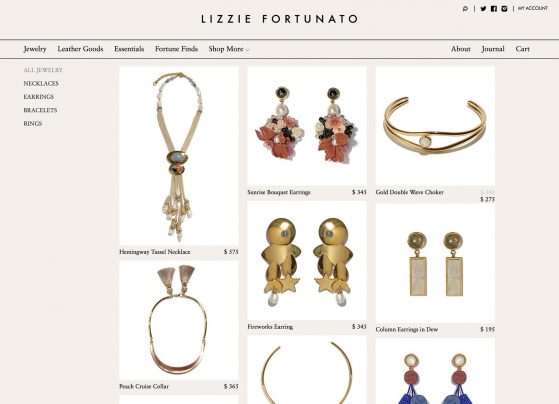Open Sunrise Bouquet Earrings product photo
559x404 pixels.
(307, 126)
